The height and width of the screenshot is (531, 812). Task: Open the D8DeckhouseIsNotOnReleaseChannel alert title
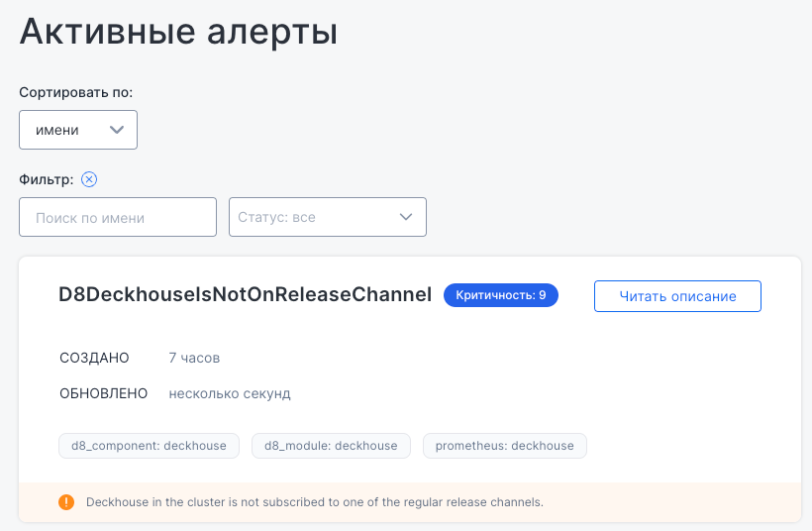click(246, 295)
